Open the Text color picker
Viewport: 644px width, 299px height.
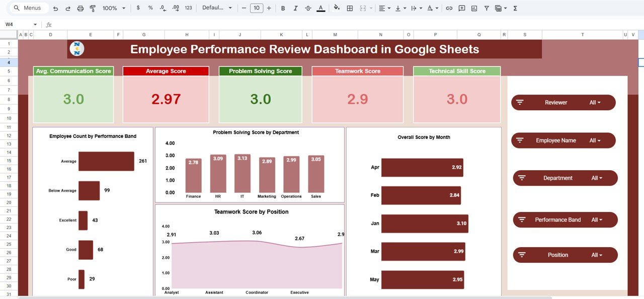point(321,8)
